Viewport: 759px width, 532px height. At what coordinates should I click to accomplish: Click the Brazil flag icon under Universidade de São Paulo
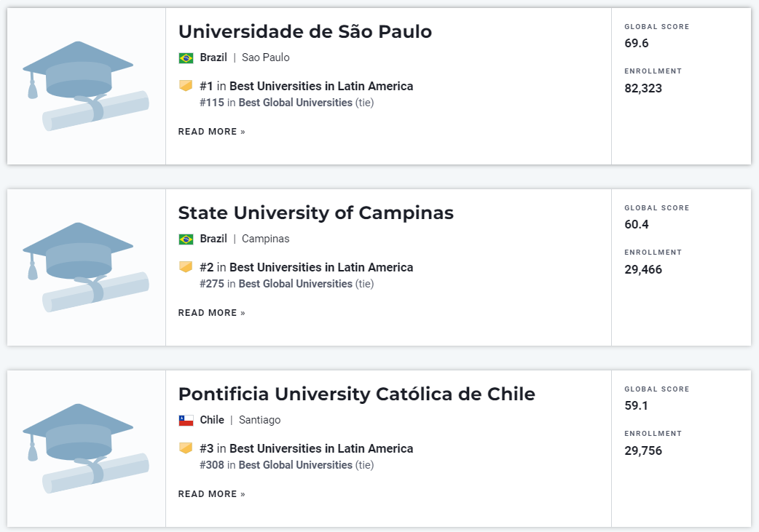point(186,58)
